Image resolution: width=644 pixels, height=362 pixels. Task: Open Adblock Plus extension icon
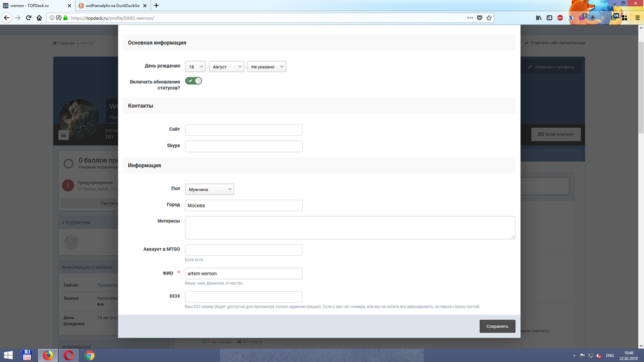(x=560, y=18)
